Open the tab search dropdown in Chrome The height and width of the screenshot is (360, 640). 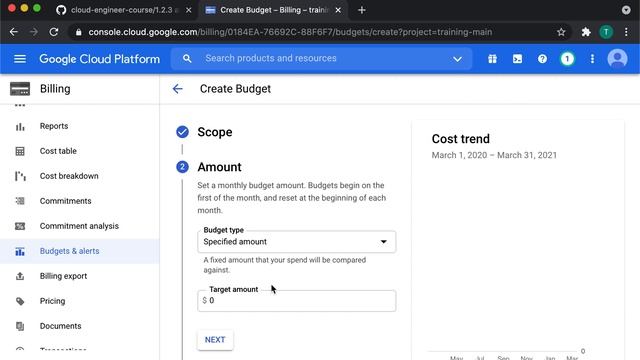coord(626,10)
